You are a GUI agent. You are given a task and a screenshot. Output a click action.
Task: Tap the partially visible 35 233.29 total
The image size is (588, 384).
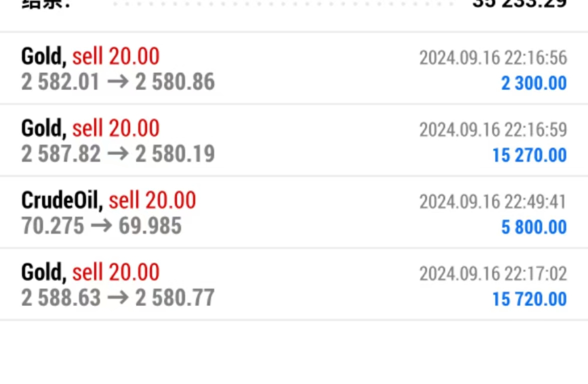click(519, 4)
